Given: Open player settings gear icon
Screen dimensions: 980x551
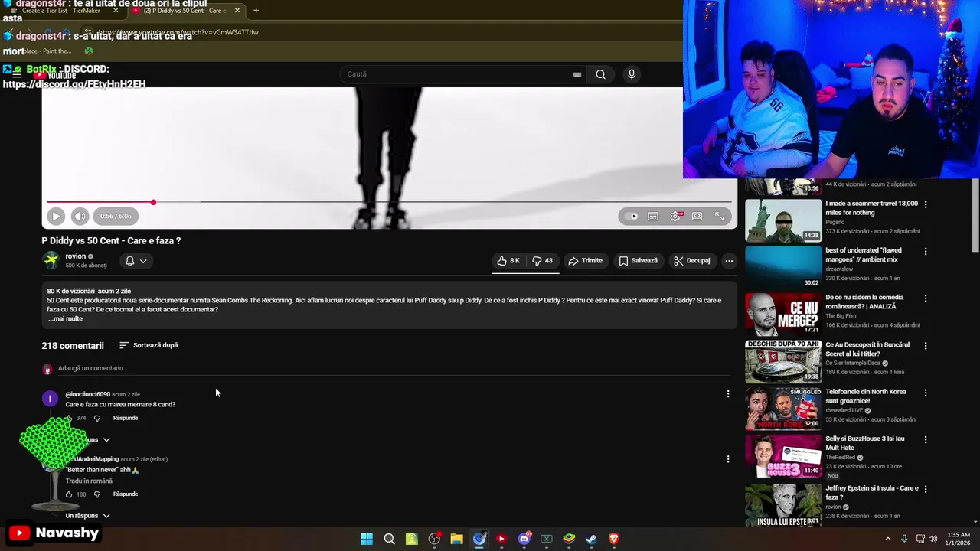Looking at the screenshot, I should [x=675, y=217].
